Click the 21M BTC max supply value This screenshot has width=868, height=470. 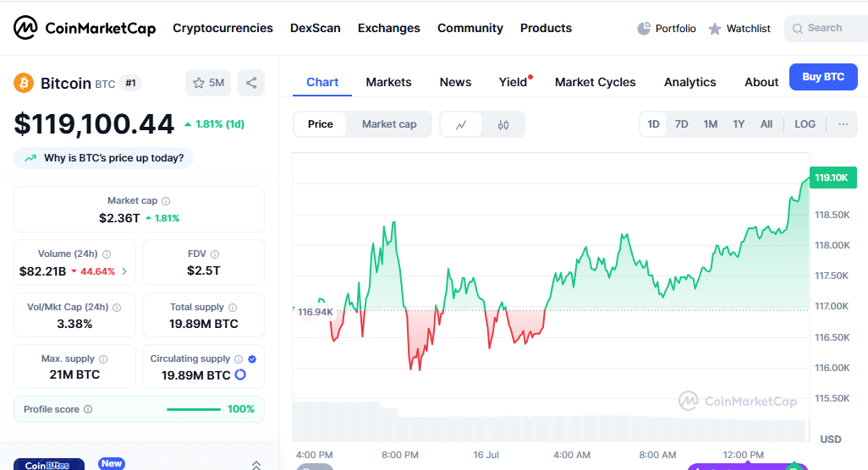point(74,374)
